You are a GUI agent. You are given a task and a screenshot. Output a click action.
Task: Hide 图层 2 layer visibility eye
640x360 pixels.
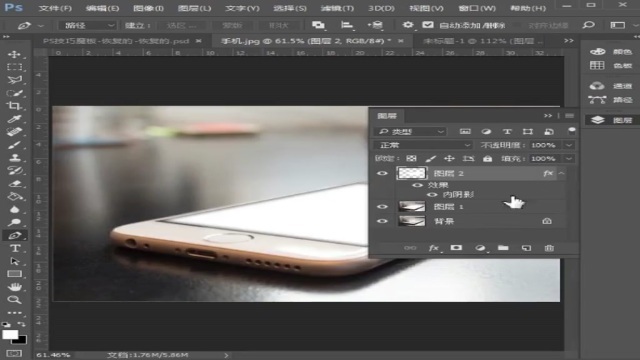click(x=382, y=173)
